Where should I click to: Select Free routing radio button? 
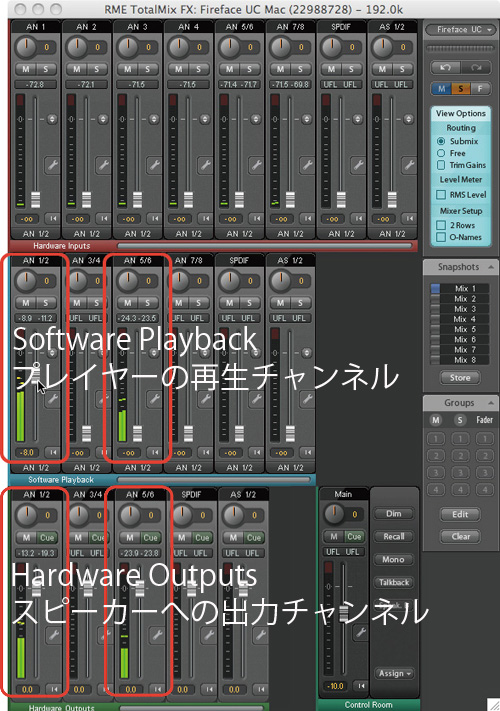pyautogui.click(x=441, y=153)
